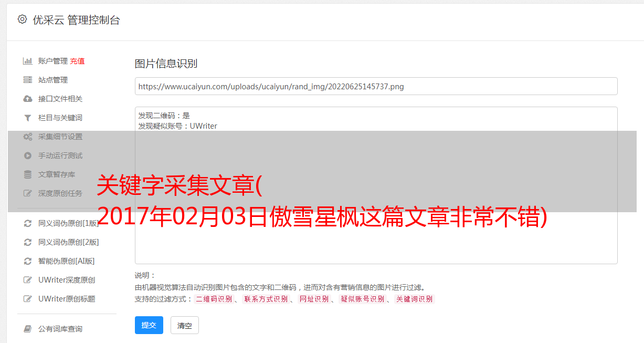644x343 pixels.
Task: Click the description sentence starting 由机器视觉算法
Action: pos(280,287)
